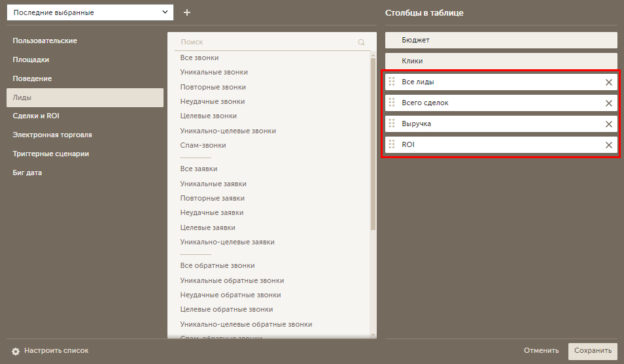Select the 'Электронная торговля' category
Image resolution: width=624 pixels, height=364 pixels.
click(52, 135)
